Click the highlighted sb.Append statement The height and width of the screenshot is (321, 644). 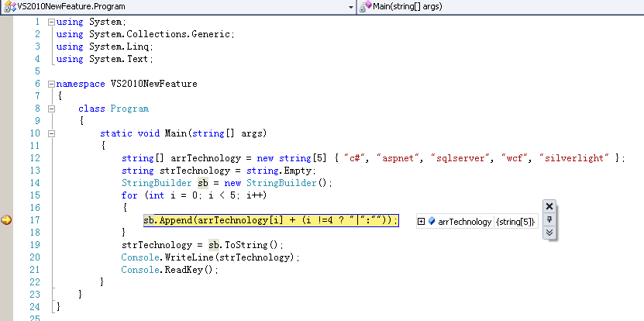click(x=271, y=220)
